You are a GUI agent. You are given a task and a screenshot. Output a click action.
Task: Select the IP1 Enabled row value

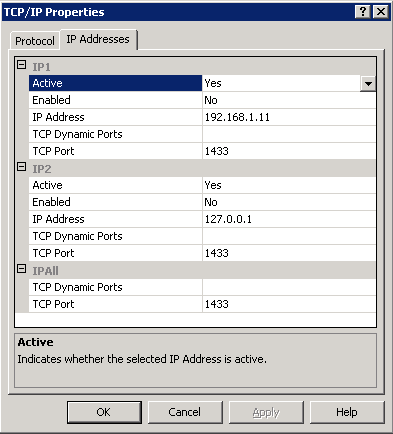289,100
